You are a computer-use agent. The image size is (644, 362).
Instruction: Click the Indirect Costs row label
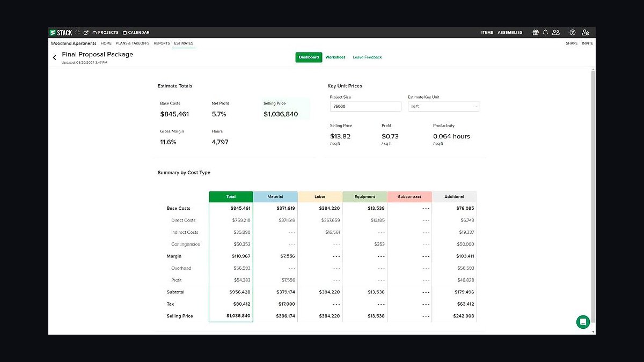pos(185,232)
